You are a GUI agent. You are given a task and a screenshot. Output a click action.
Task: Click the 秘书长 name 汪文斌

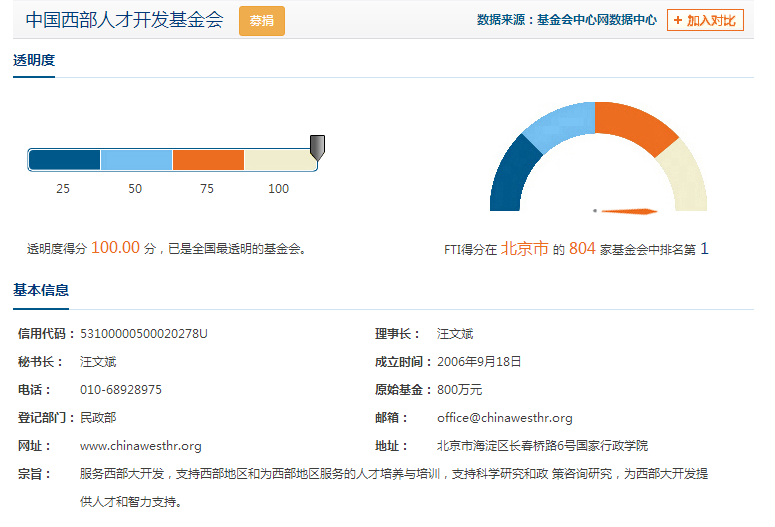(98, 362)
